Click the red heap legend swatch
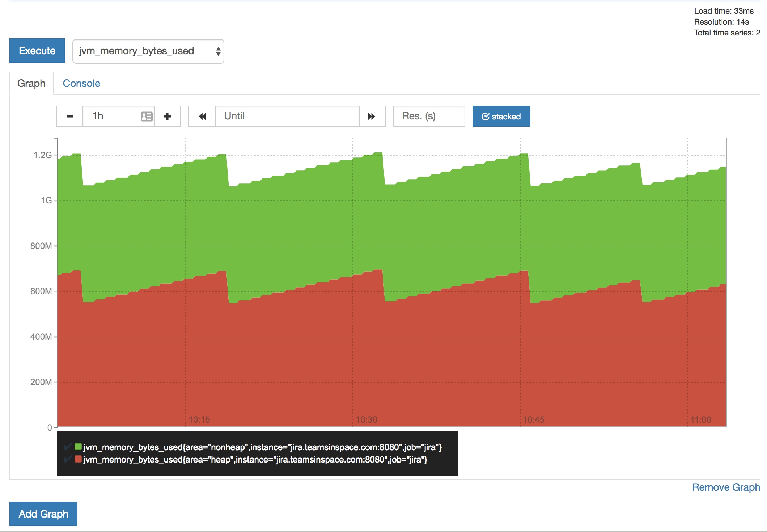The width and height of the screenshot is (767, 532). coord(78,459)
